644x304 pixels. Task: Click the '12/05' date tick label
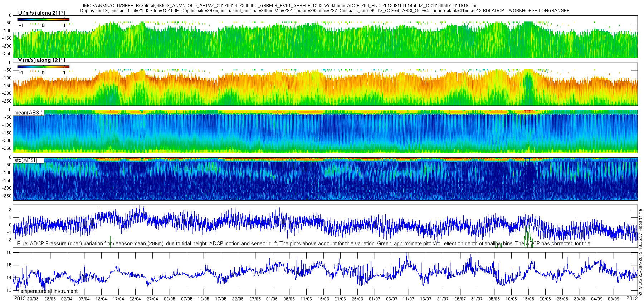tap(204, 299)
